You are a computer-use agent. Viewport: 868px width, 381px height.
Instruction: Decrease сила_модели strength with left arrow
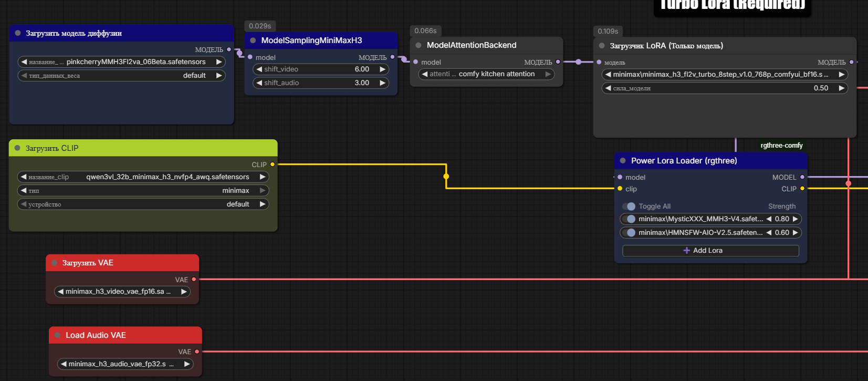tap(608, 88)
